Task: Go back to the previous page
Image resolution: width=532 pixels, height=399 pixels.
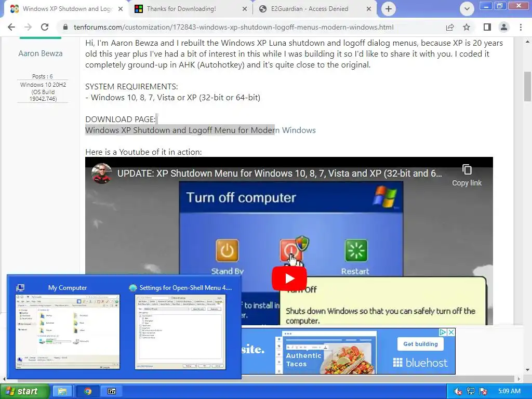Action: [11, 27]
